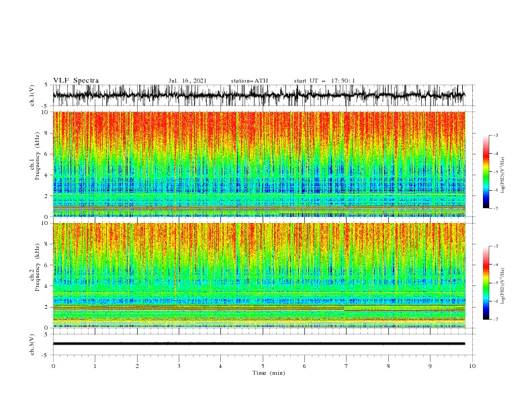The width and height of the screenshot is (532, 411).
Task: Click inside the ch.2 spectrogram panel
Action: click(259, 275)
